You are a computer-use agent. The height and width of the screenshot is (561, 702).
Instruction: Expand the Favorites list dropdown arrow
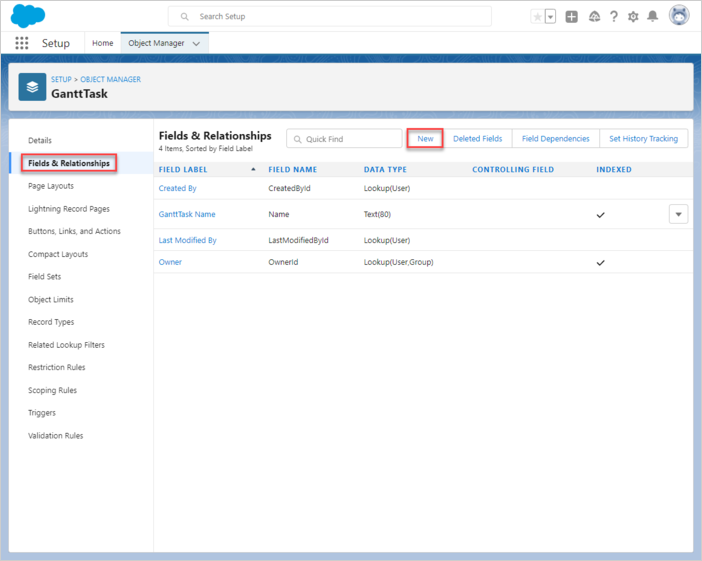coord(550,17)
